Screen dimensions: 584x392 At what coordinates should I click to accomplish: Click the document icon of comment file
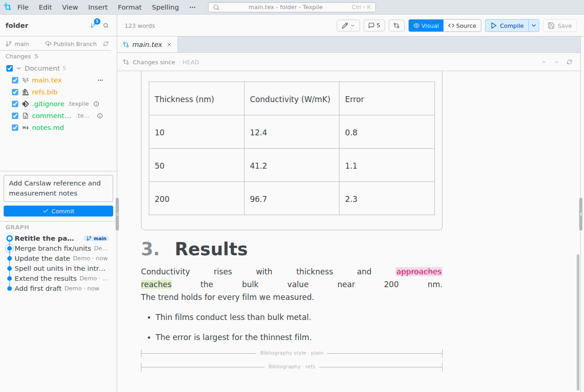coord(26,116)
